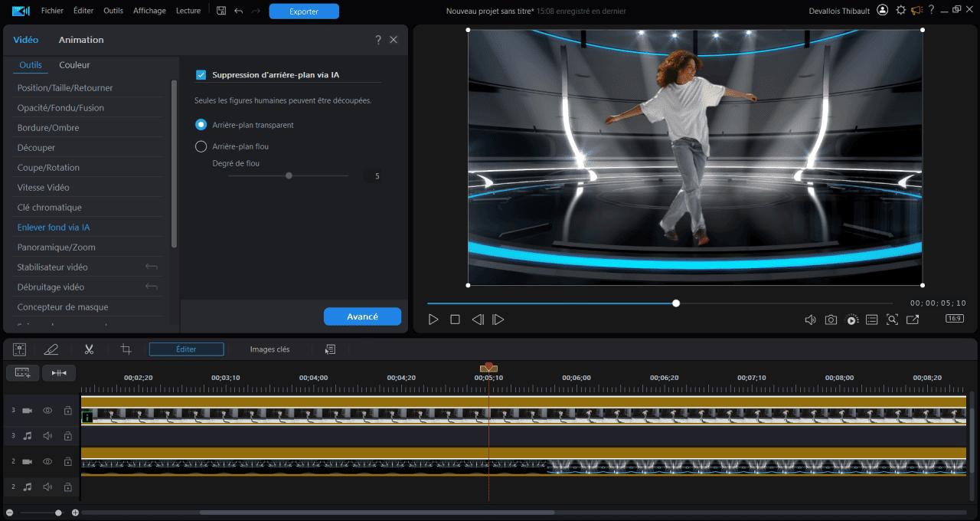Viewport: 980px width, 521px height.
Task: Click the Avancé button
Action: click(362, 316)
